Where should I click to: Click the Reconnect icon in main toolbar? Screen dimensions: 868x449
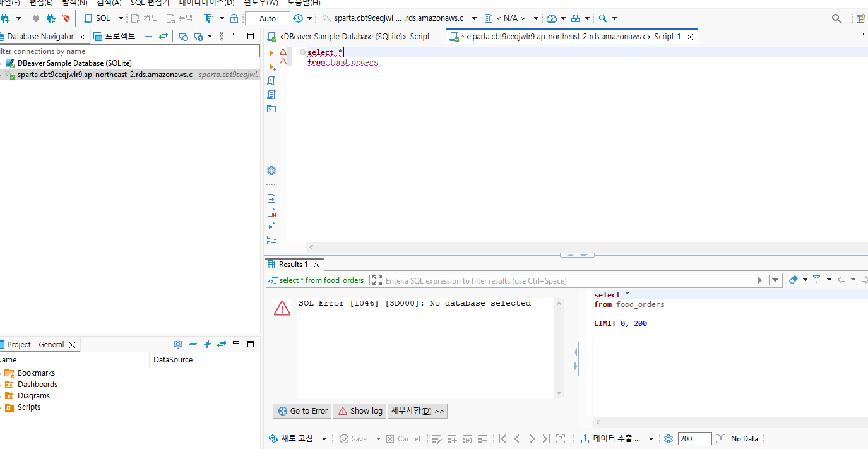(51, 18)
